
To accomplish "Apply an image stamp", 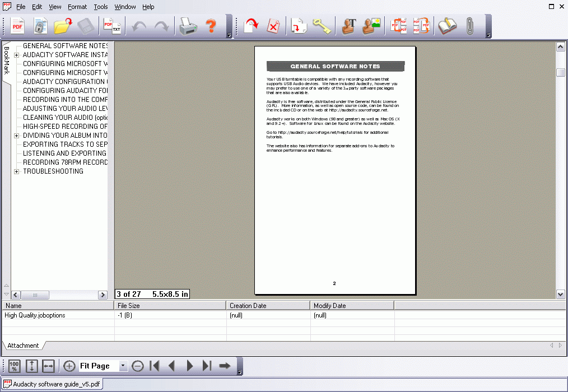I will coord(370,26).
